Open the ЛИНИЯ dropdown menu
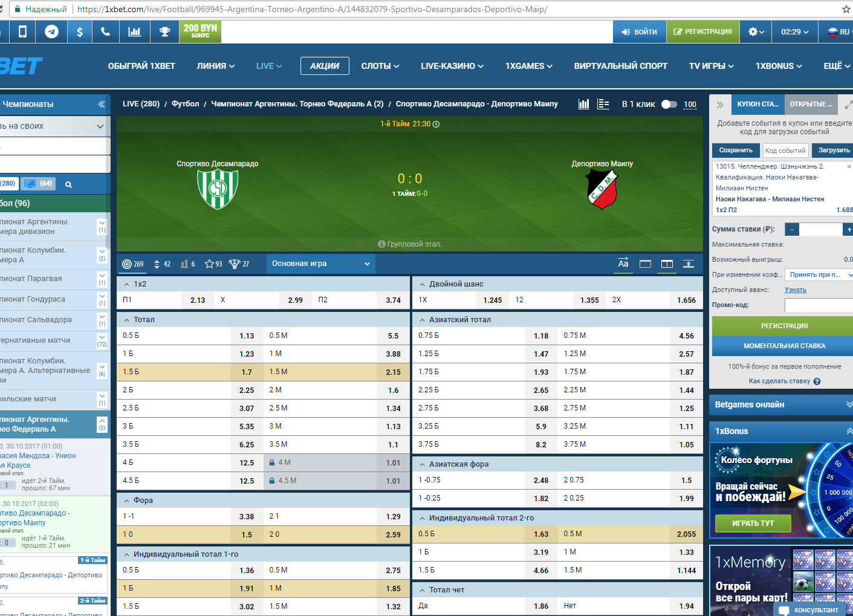This screenshot has width=853, height=616. (215, 66)
